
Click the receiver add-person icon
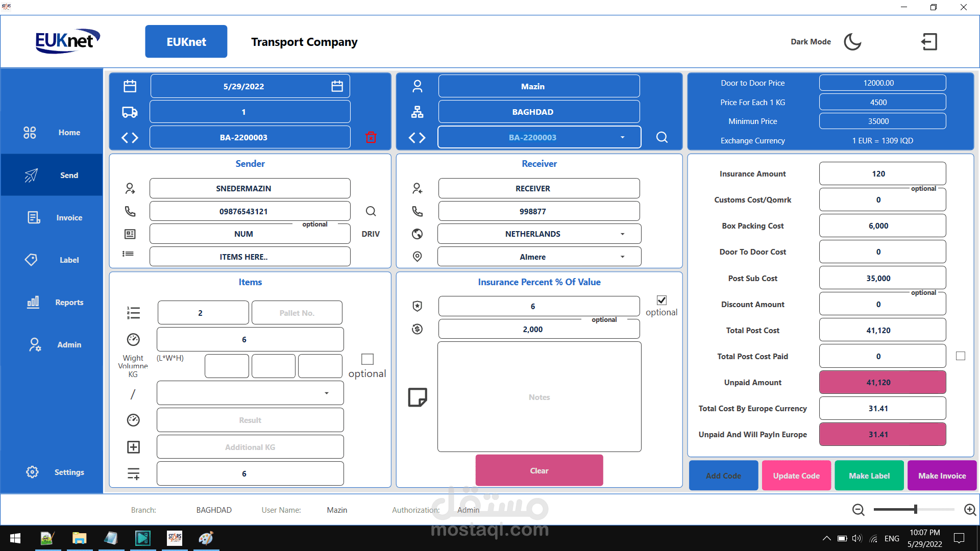[418, 188]
